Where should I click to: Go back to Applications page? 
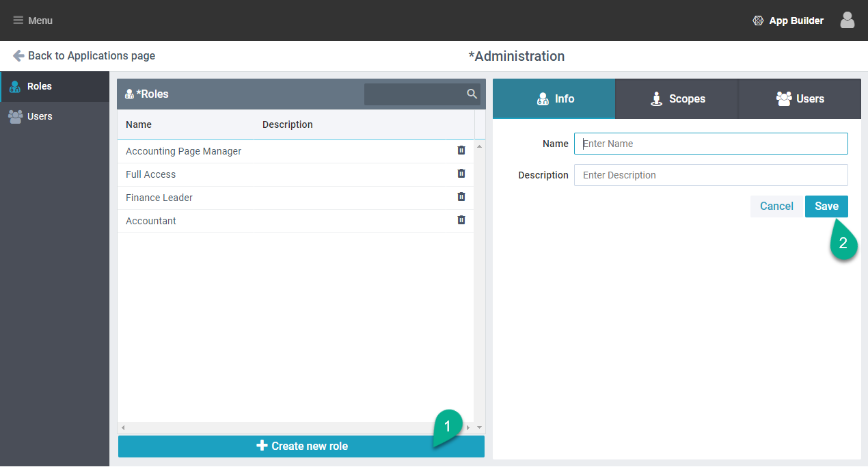coord(84,56)
